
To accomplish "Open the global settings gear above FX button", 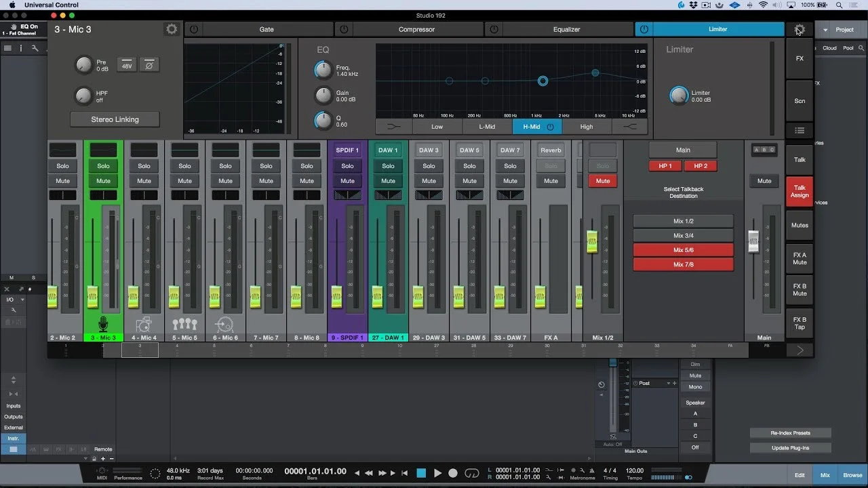I will 800,29.
